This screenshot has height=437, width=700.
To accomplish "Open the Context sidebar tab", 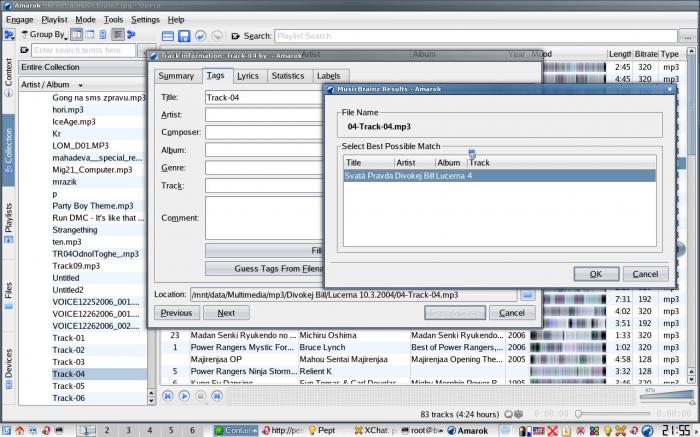I will (x=8, y=77).
